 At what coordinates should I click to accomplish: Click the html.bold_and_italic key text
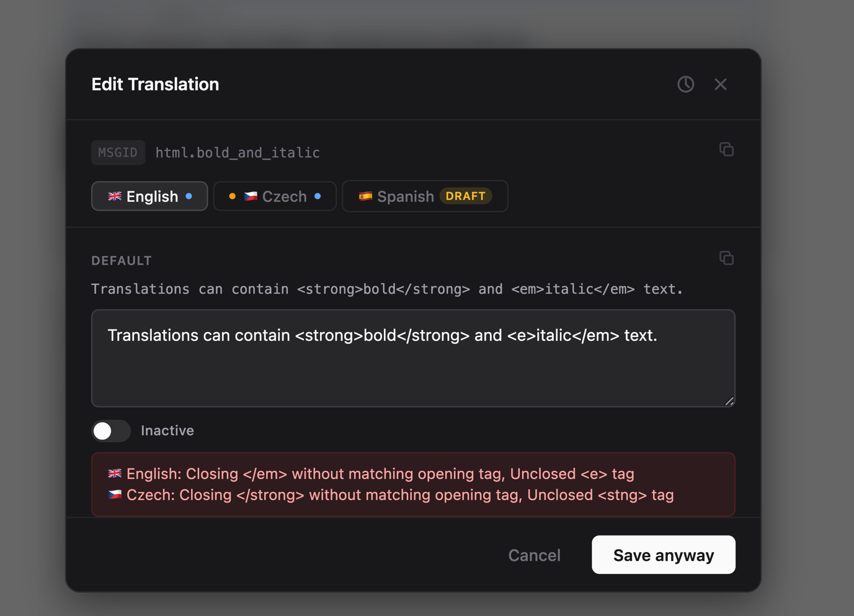click(x=238, y=153)
